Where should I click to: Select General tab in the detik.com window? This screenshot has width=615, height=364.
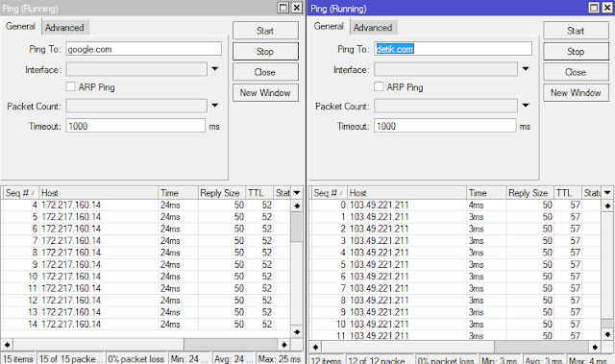[329, 26]
